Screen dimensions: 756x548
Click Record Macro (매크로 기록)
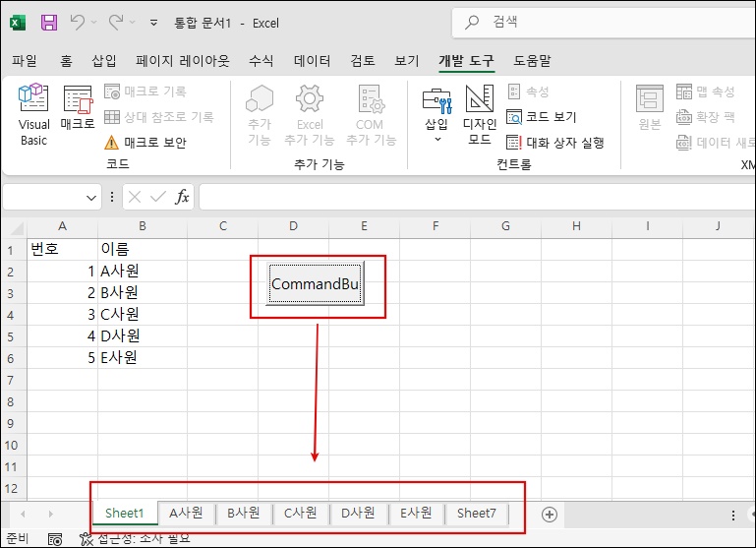[145, 91]
